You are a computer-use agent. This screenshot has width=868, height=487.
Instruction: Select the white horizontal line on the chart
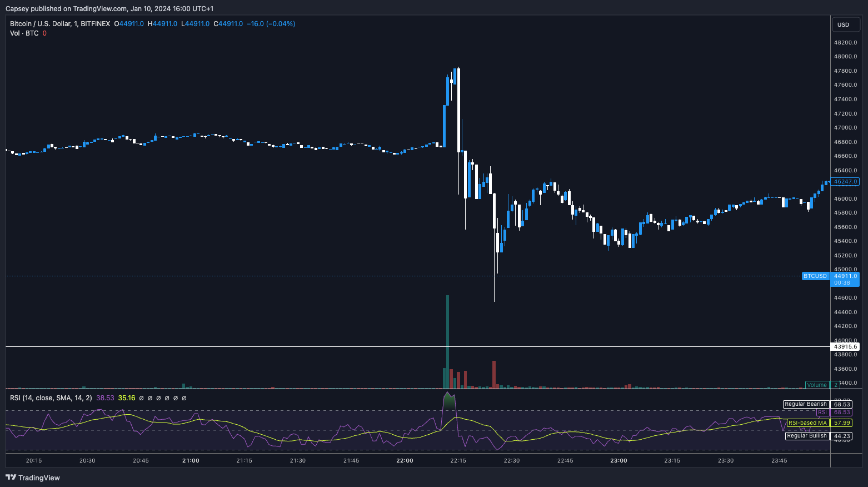(x=333, y=346)
